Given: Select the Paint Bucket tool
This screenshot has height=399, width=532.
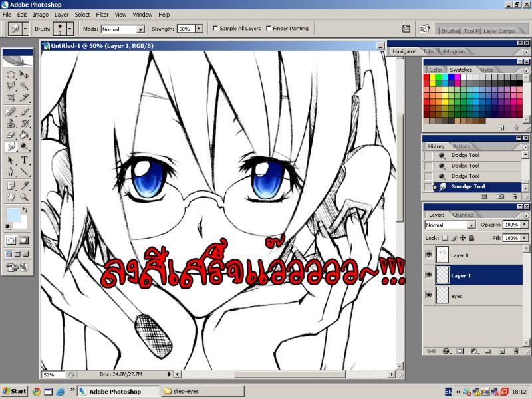Looking at the screenshot, I should tap(24, 135).
